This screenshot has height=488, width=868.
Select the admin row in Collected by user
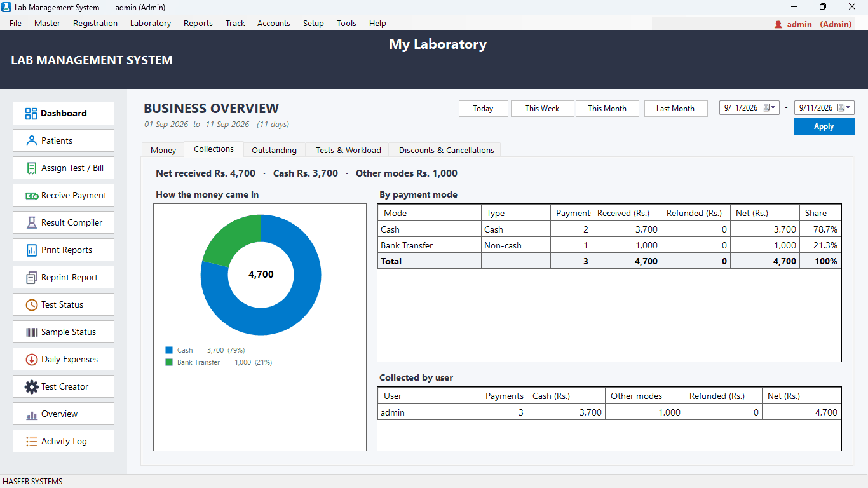pyautogui.click(x=609, y=412)
